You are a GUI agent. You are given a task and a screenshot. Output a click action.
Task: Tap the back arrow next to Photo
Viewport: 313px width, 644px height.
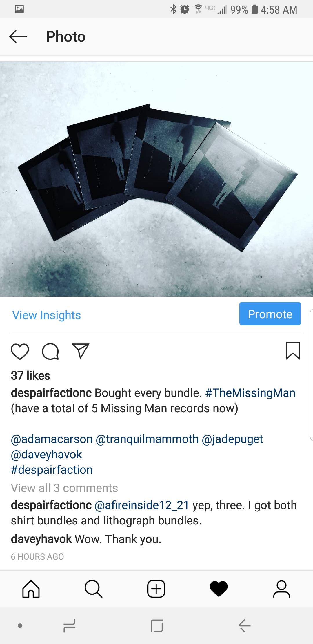(x=18, y=37)
